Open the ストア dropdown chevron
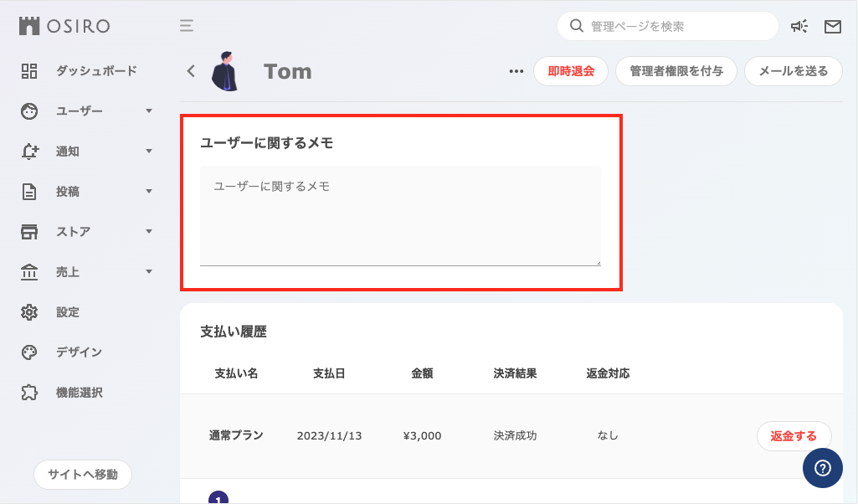Viewport: 858px width, 504px height. click(x=149, y=232)
